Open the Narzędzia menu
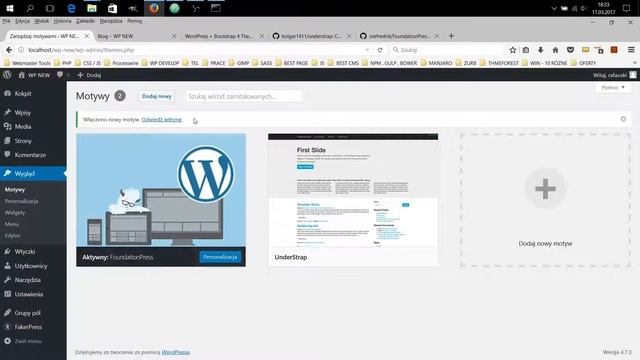This screenshot has width=640, height=360. [x=111, y=21]
